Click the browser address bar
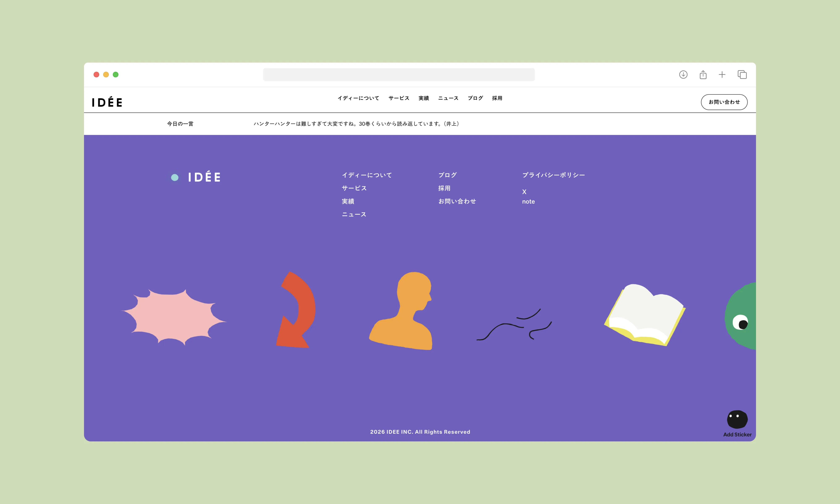 click(399, 74)
